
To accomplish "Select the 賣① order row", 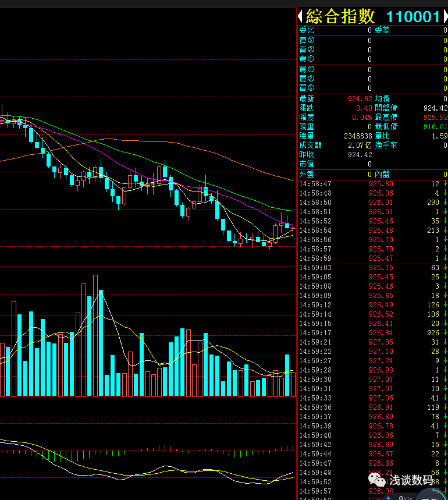I will (x=373, y=59).
